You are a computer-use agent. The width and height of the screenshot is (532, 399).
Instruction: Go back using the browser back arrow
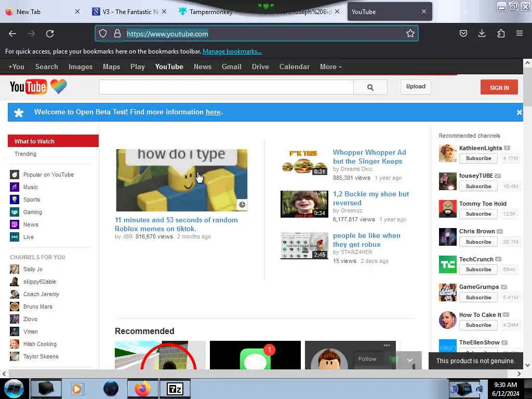click(x=12, y=34)
